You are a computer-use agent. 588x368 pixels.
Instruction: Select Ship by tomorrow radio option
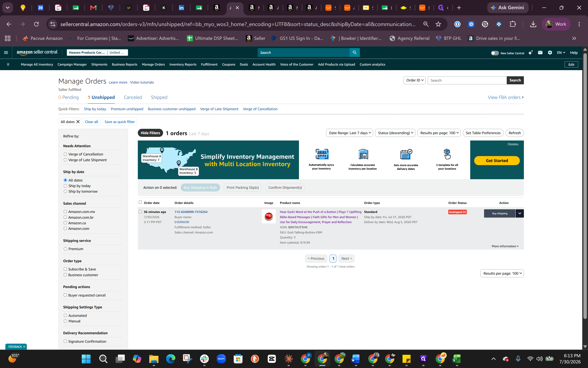tap(65, 191)
